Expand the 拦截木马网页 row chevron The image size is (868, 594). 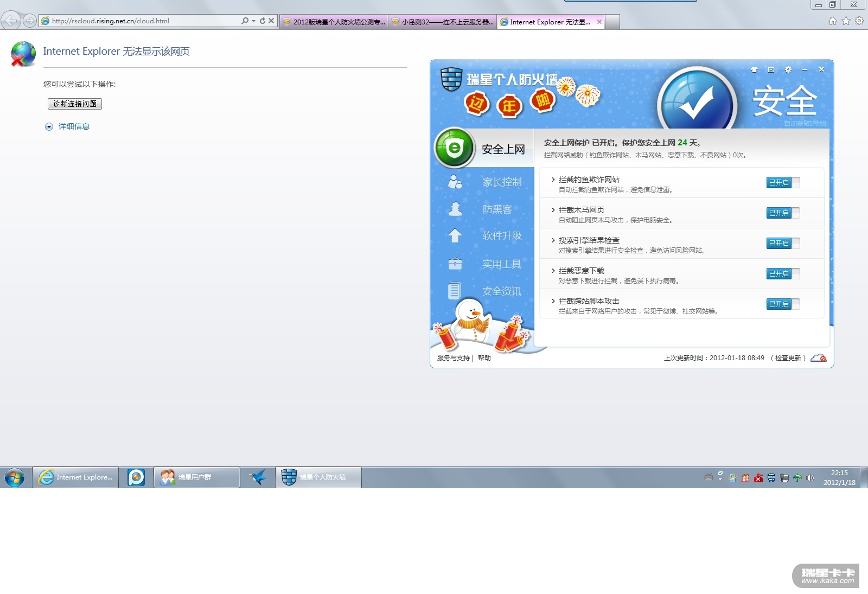553,210
